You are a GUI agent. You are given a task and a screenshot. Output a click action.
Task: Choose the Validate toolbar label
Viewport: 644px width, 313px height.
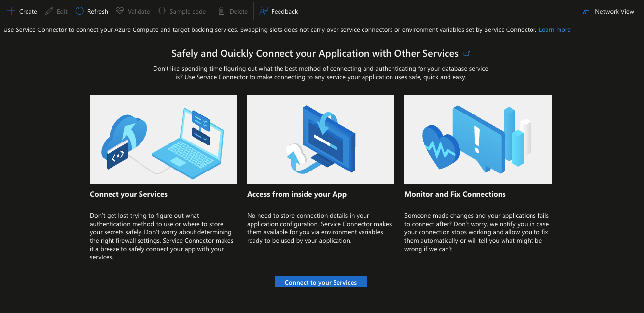[139, 12]
